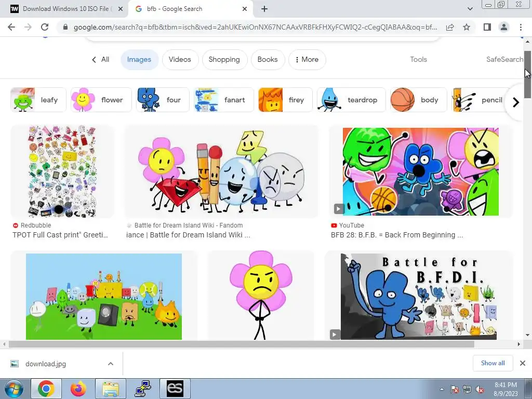This screenshot has height=399, width=532.
Task: Click the forward navigation arrow
Action: pos(28,27)
